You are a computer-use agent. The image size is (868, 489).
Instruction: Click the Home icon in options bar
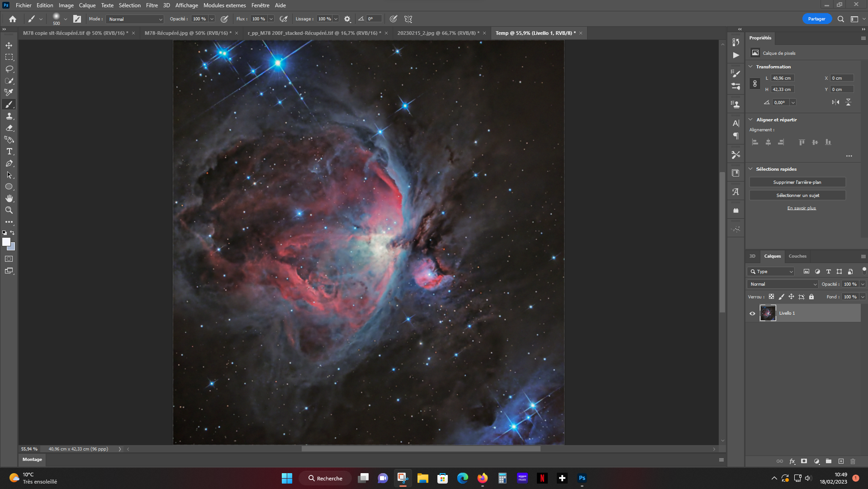tap(13, 19)
